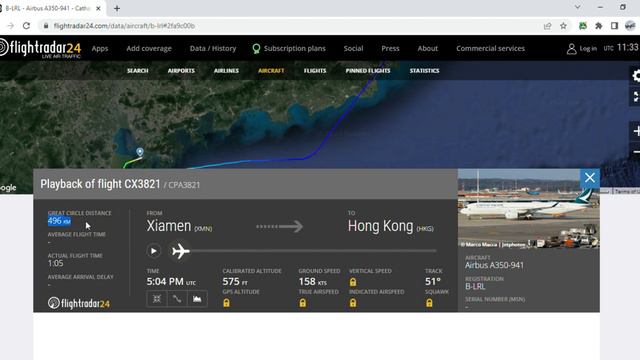Switch to the AIRLINES tab
Image resolution: width=640 pixels, height=360 pixels.
pos(226,71)
